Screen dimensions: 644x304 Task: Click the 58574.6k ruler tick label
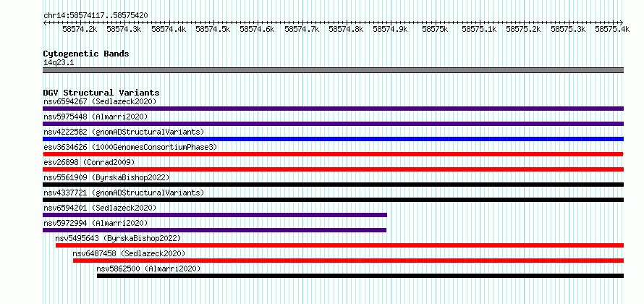coord(257,29)
